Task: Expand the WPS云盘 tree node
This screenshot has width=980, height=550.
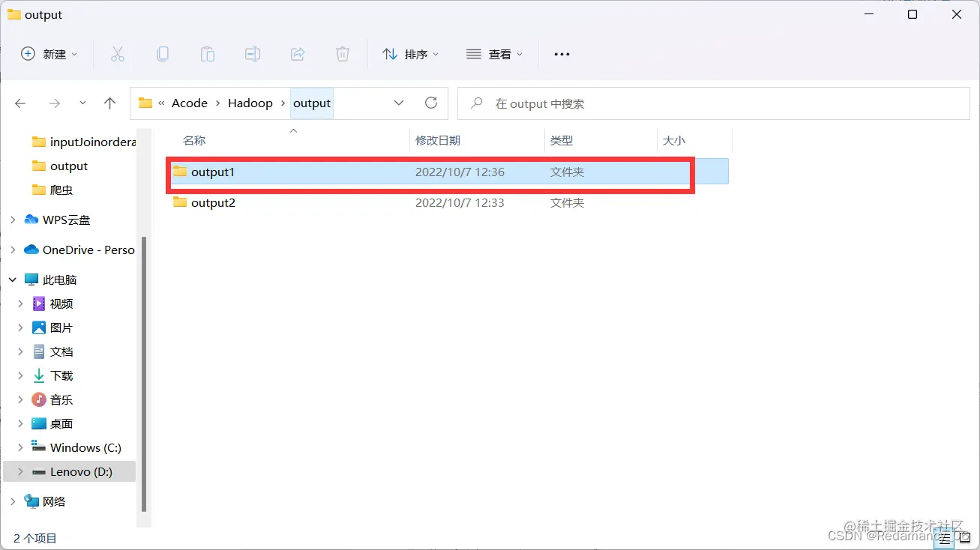Action: pos(13,220)
